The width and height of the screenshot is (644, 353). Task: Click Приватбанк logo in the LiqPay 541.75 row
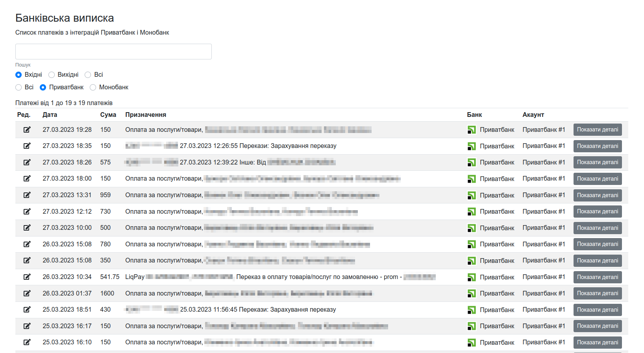(x=472, y=277)
